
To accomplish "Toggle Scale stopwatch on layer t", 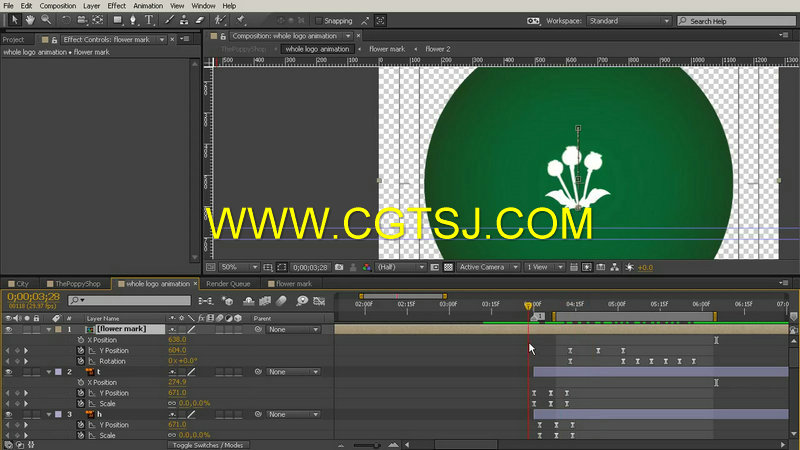I will (81, 404).
